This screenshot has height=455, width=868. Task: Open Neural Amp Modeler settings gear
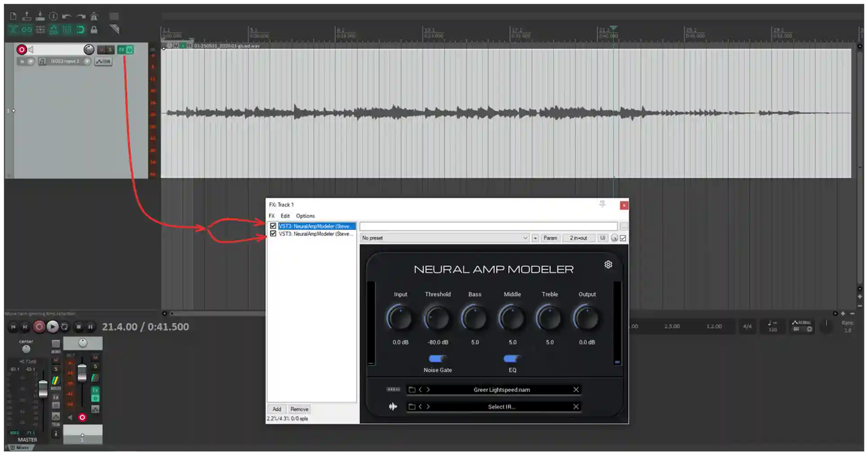608,264
